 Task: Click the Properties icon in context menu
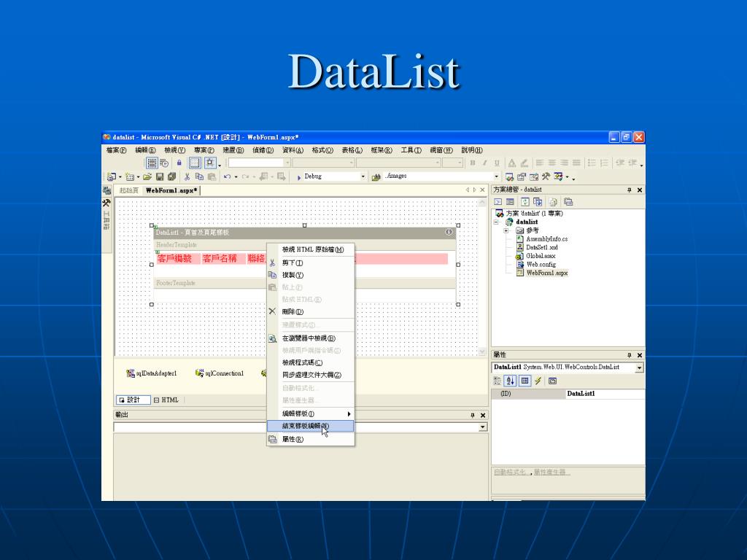click(x=273, y=439)
